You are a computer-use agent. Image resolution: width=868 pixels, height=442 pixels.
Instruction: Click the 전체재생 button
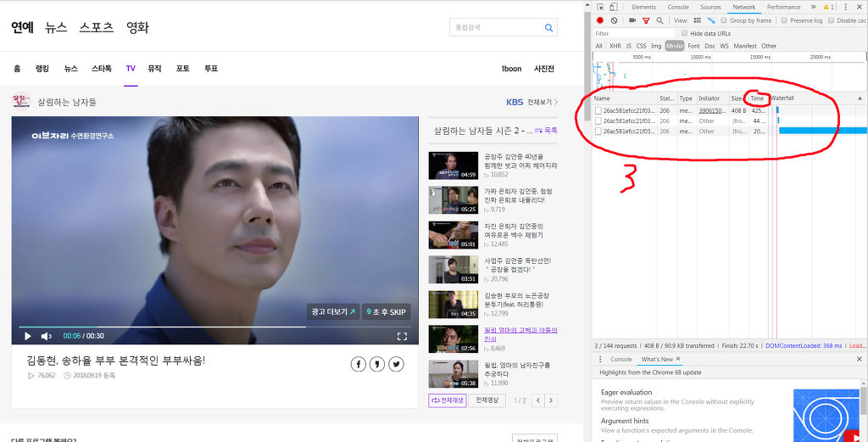pos(448,400)
